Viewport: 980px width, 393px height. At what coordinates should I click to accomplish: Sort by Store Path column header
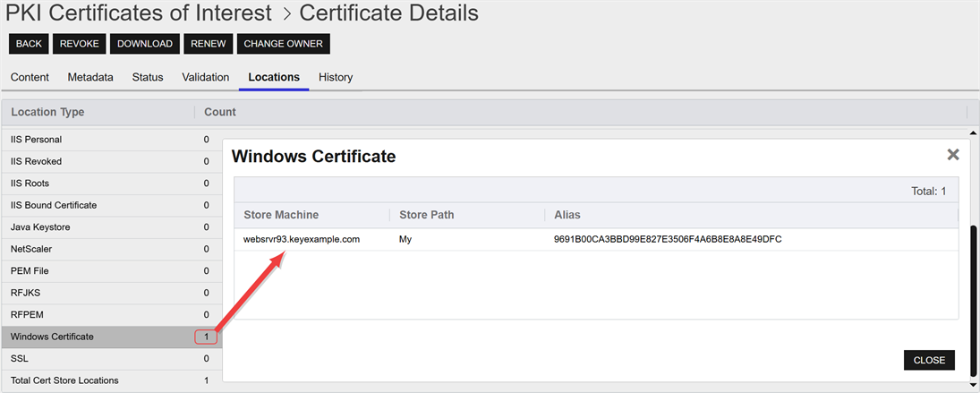point(427,215)
